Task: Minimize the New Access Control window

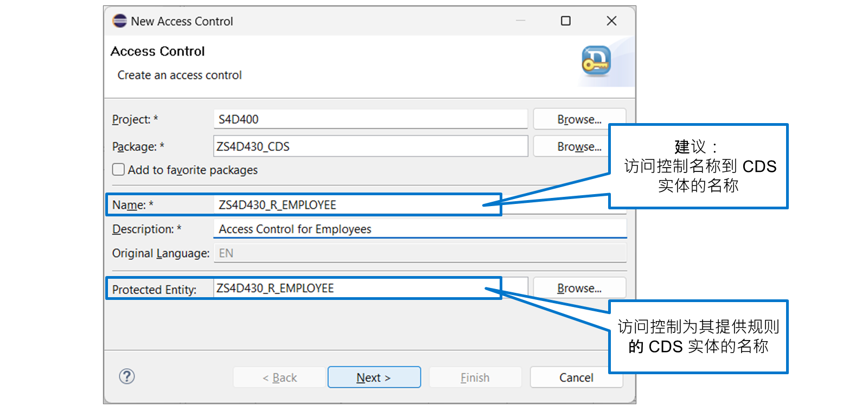Action: 521,21
